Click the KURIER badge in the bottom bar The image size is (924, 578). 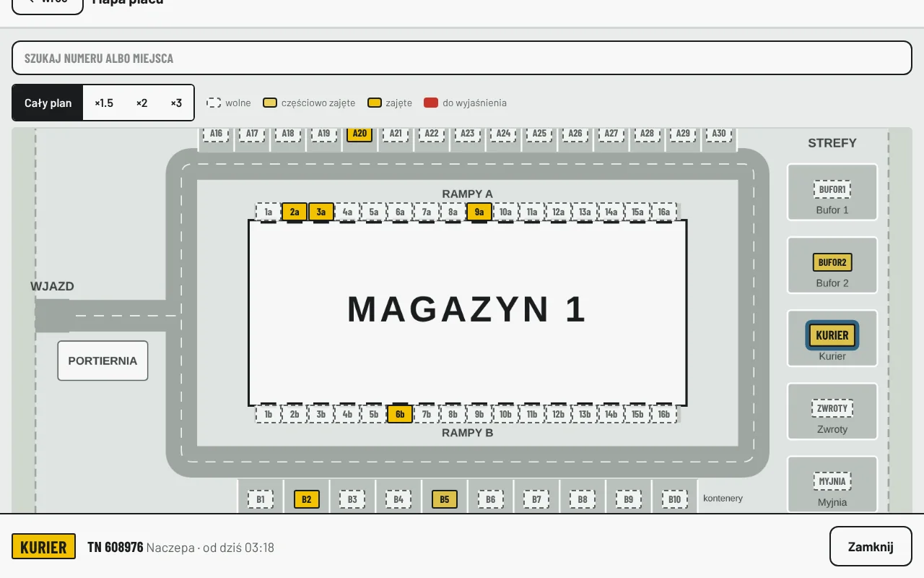44,547
